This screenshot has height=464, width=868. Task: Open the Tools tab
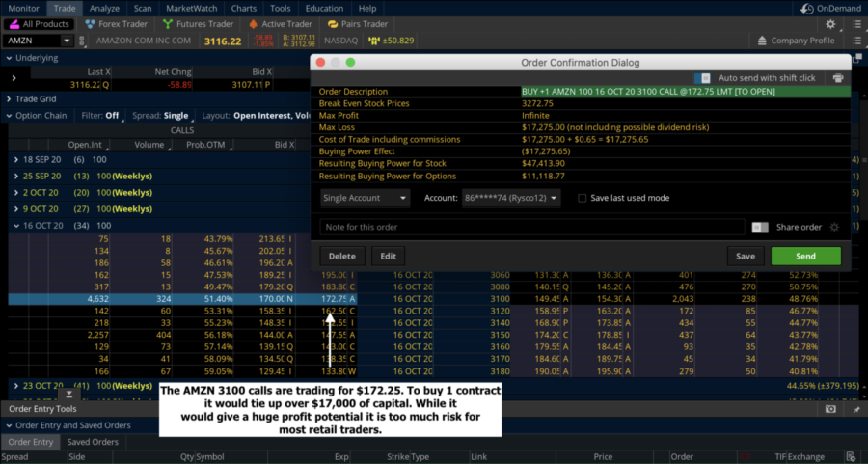(280, 9)
